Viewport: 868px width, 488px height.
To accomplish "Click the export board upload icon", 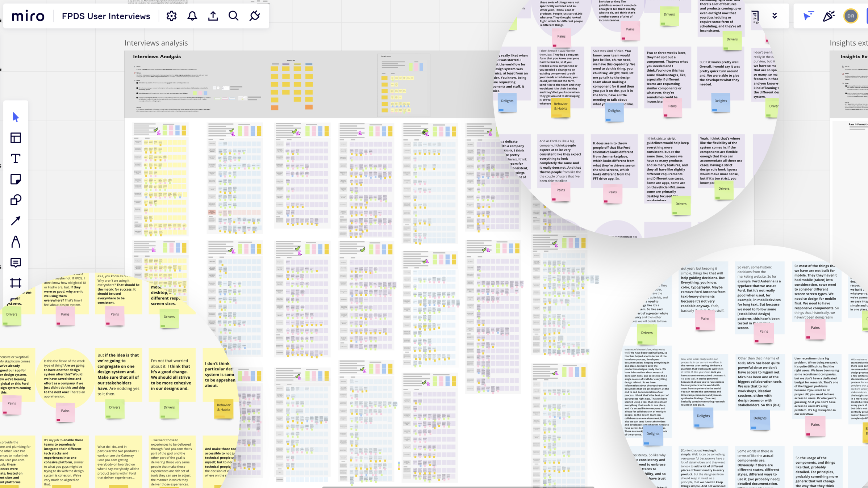I will (213, 16).
